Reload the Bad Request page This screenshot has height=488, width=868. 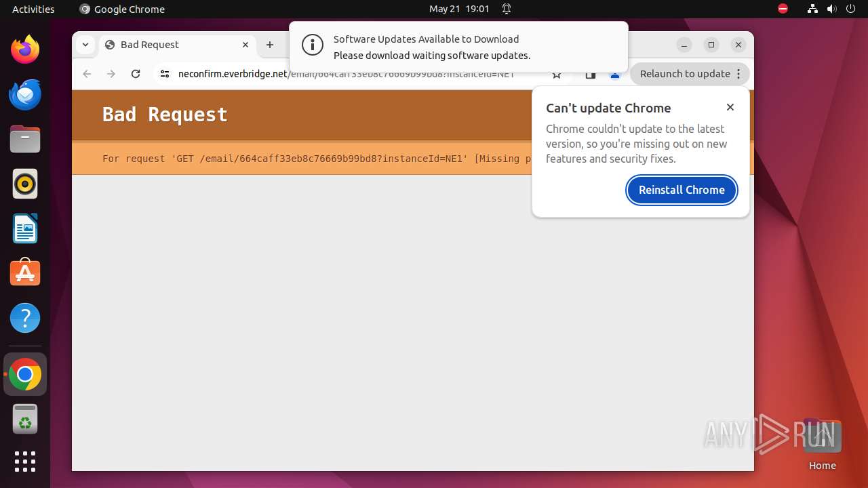click(x=136, y=74)
